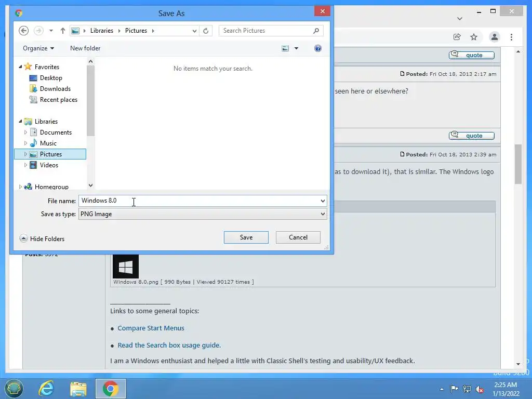The image size is (532, 399).
Task: Click the post icon beside Posted 2:17 am
Action: (402, 74)
